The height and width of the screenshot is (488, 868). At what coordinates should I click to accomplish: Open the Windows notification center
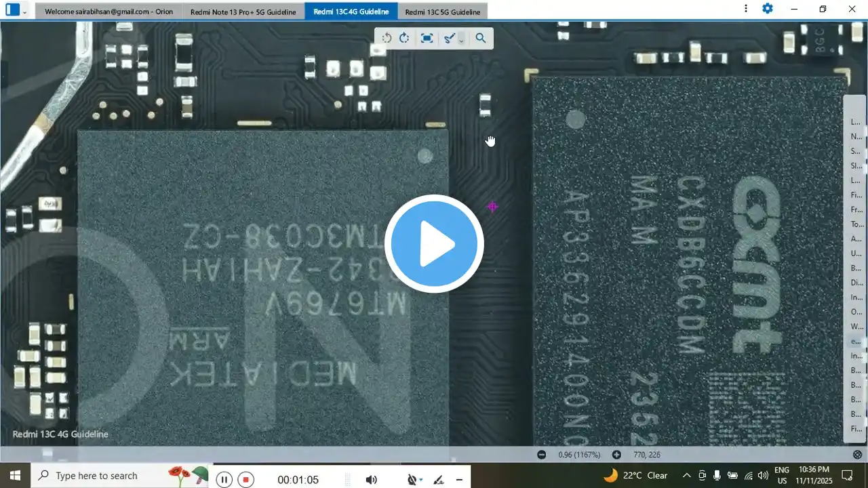click(848, 475)
